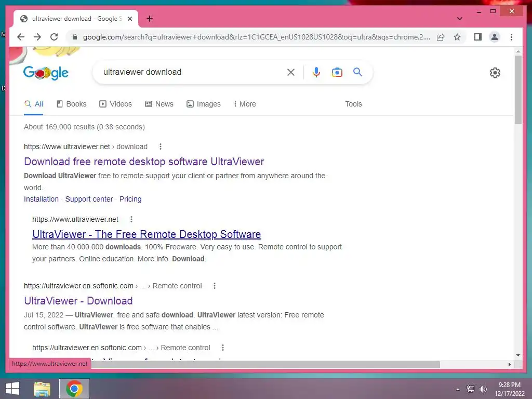Click the Chrome taskbar icon
This screenshot has height=399, width=532.
point(74,389)
